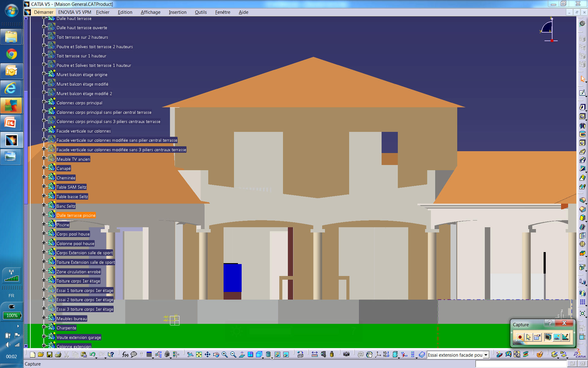
Task: Click the Pan arrows view icon
Action: pyautogui.click(x=207, y=355)
